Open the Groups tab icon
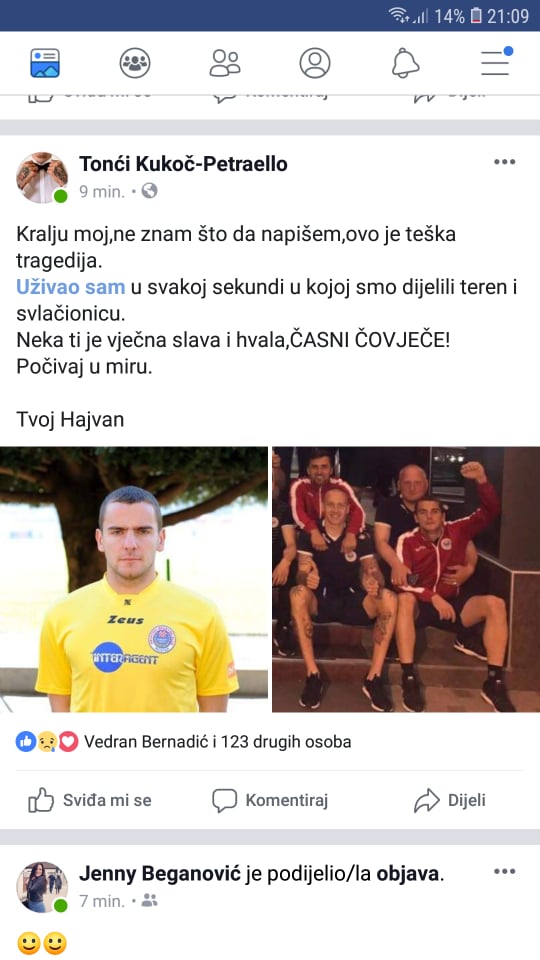The image size is (540, 960). (135, 63)
